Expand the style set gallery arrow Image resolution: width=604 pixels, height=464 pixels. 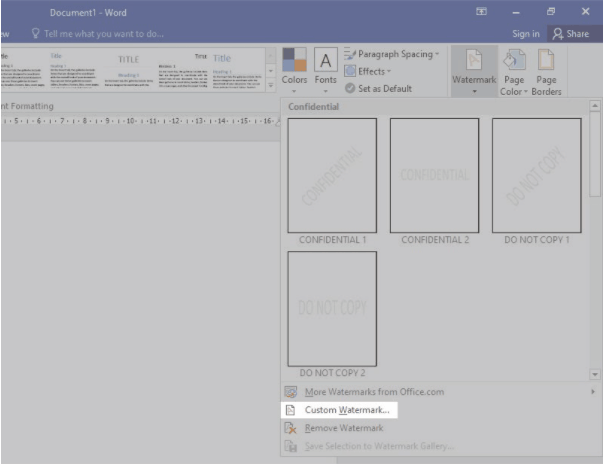tap(269, 88)
